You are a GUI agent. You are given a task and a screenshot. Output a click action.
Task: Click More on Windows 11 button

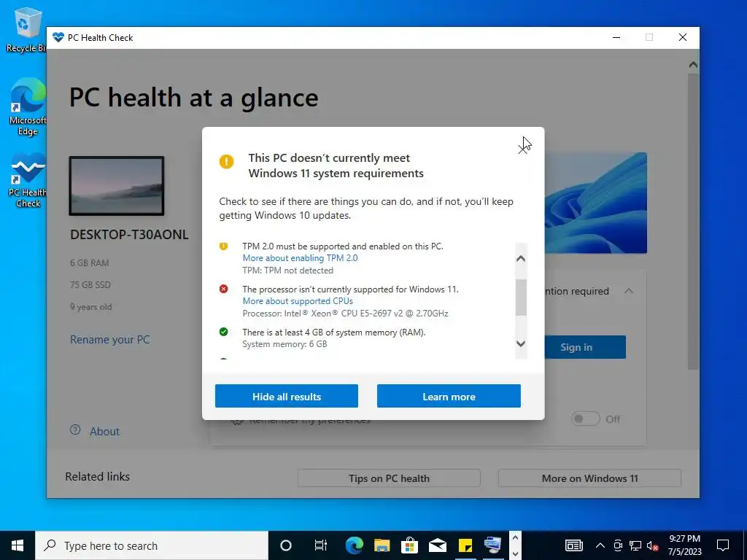coord(589,478)
